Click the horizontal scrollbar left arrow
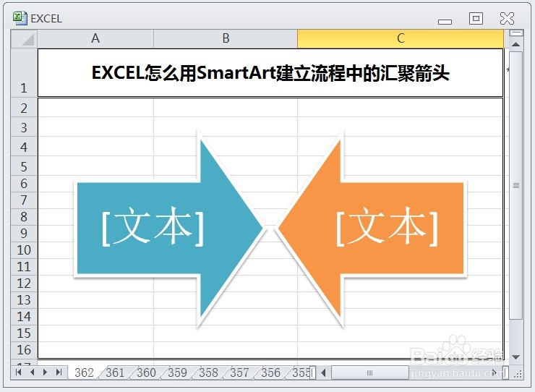 tap(323, 372)
